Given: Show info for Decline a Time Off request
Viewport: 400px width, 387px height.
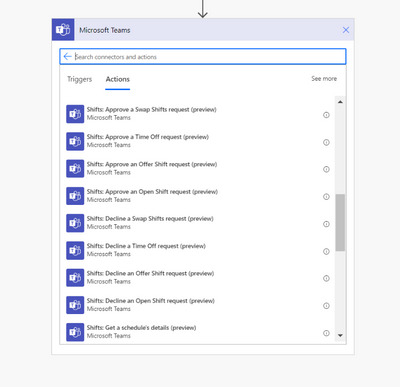Looking at the screenshot, I should (x=326, y=251).
